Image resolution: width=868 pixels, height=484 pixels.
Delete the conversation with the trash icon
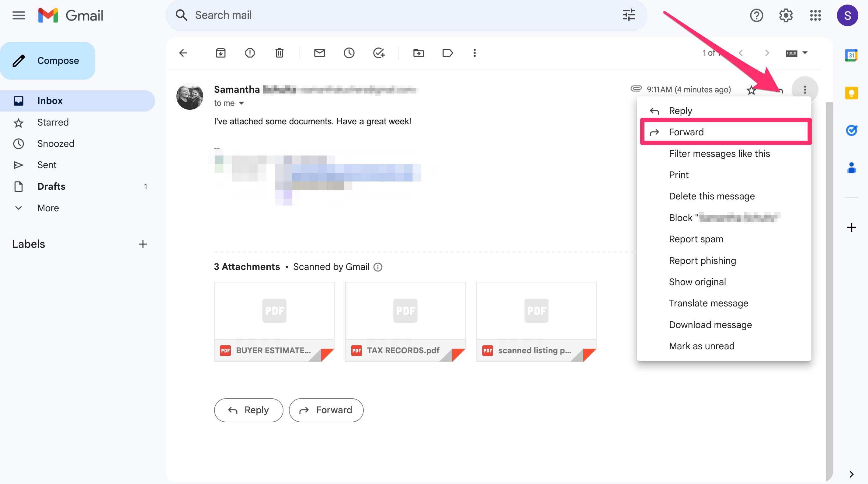tap(279, 53)
